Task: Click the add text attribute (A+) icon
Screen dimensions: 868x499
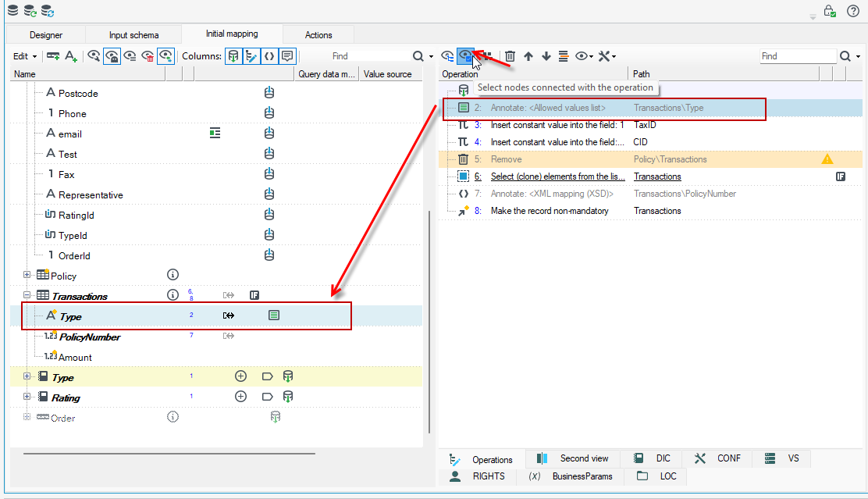Action: (x=71, y=56)
